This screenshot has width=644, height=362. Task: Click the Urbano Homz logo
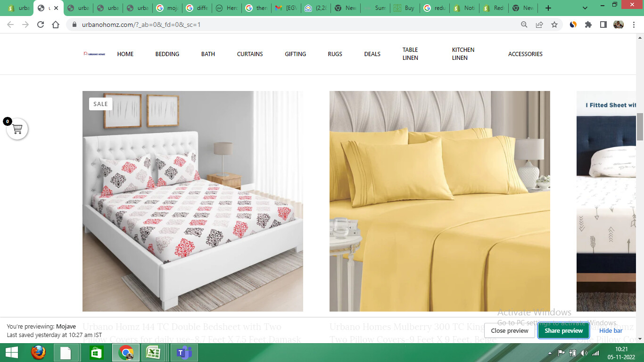tap(94, 54)
